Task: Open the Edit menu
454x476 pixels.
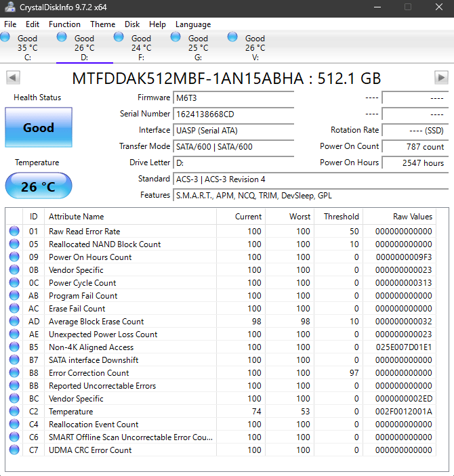Action: (x=33, y=24)
